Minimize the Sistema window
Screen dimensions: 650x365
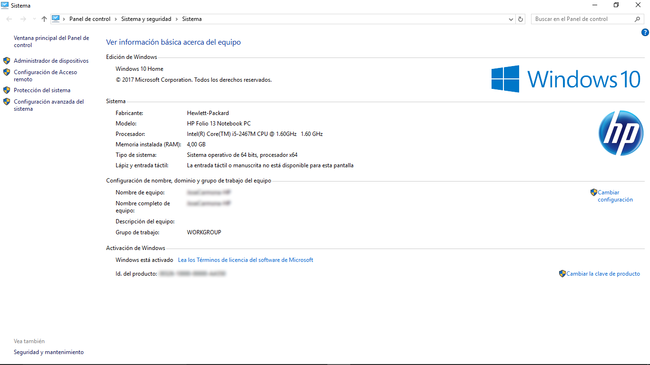coord(595,5)
